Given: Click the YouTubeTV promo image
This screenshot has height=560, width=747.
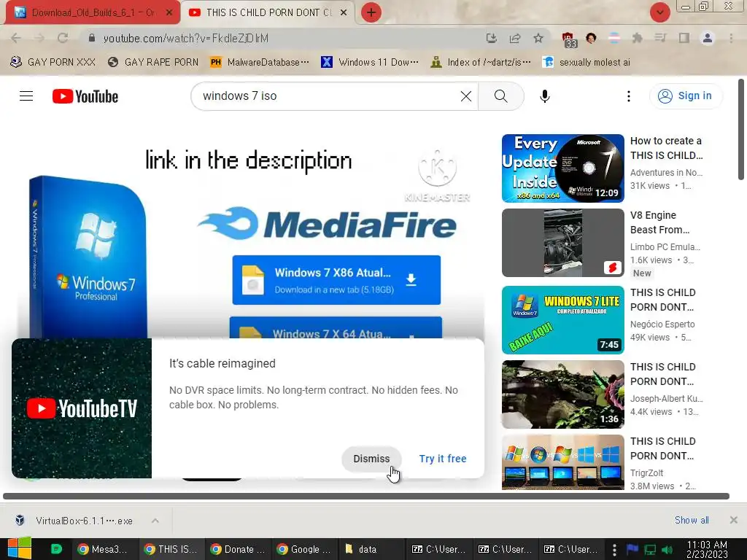Looking at the screenshot, I should click(82, 408).
